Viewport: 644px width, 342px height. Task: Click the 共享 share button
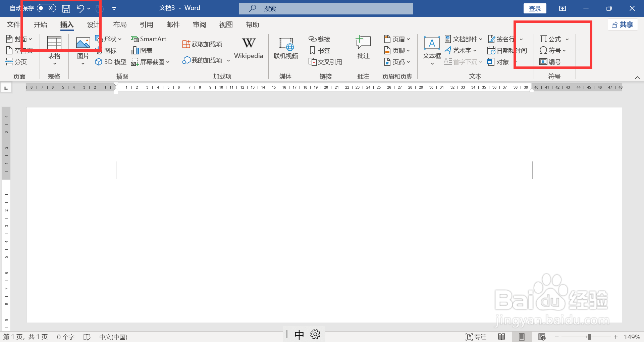point(623,25)
